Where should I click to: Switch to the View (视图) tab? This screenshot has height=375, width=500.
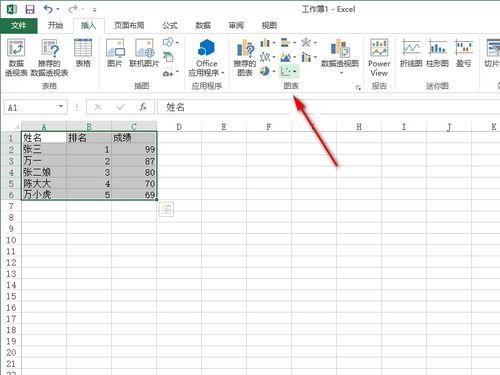click(x=269, y=25)
